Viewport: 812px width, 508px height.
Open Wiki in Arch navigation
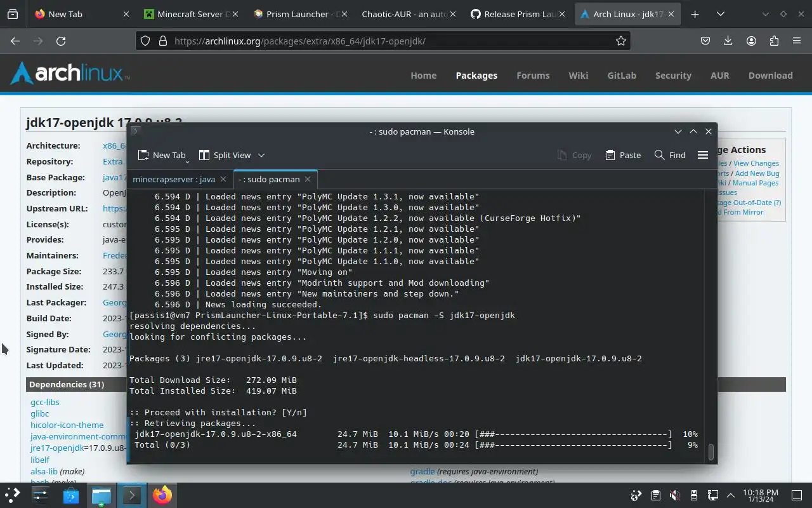pyautogui.click(x=578, y=75)
